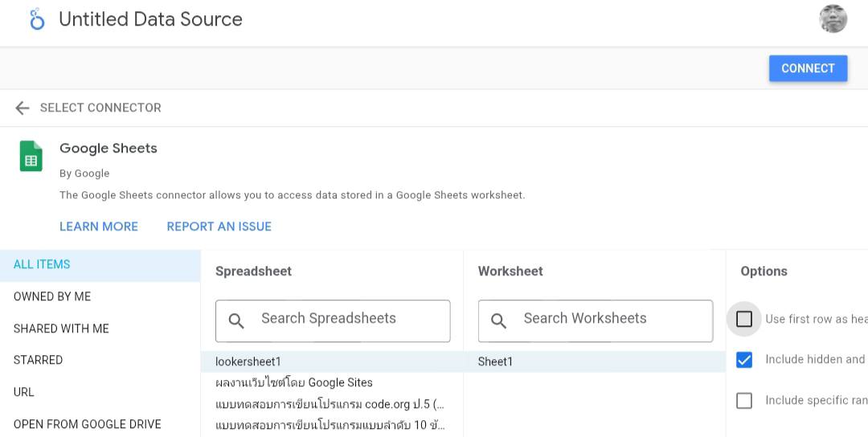Select the ALL ITEMS tab
The image size is (868, 437).
(x=42, y=264)
